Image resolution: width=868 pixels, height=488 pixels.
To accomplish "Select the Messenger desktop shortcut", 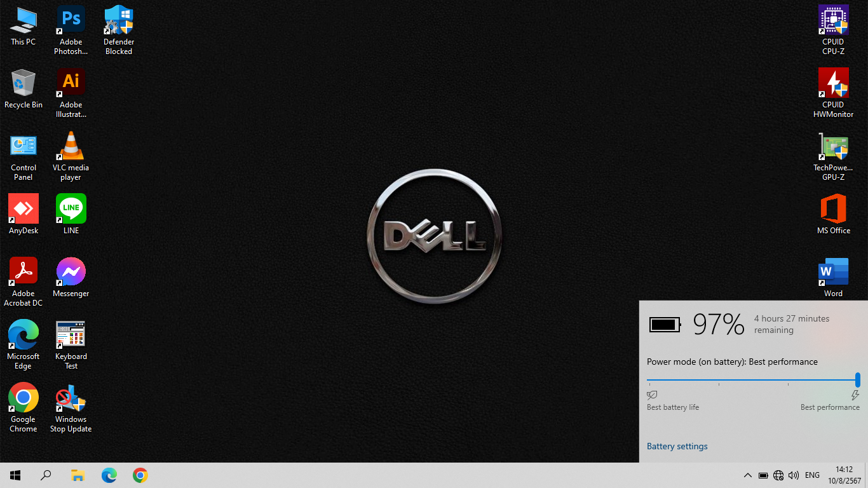I will coord(71,278).
